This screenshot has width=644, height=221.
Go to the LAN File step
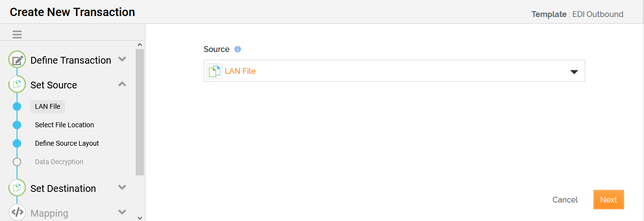click(x=48, y=106)
